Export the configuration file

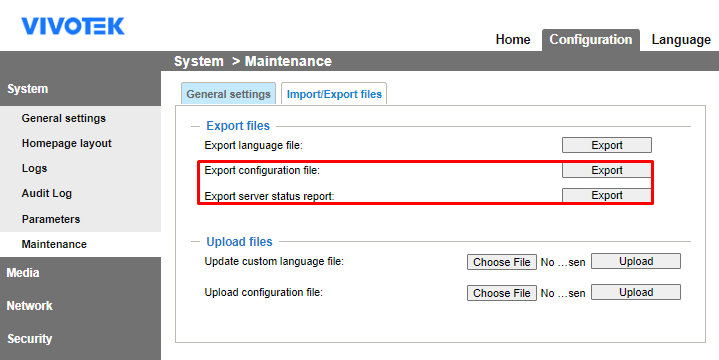607,170
